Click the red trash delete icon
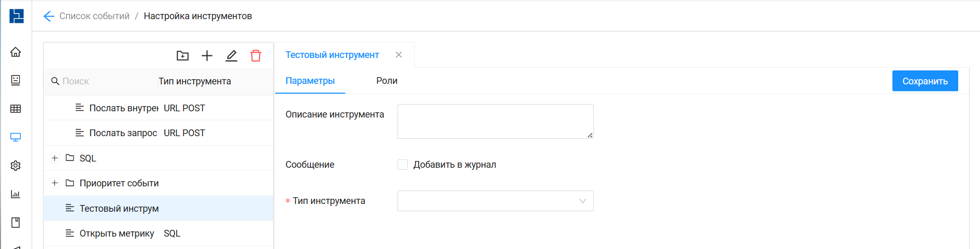Viewport: 980px width, 249px height. click(255, 56)
